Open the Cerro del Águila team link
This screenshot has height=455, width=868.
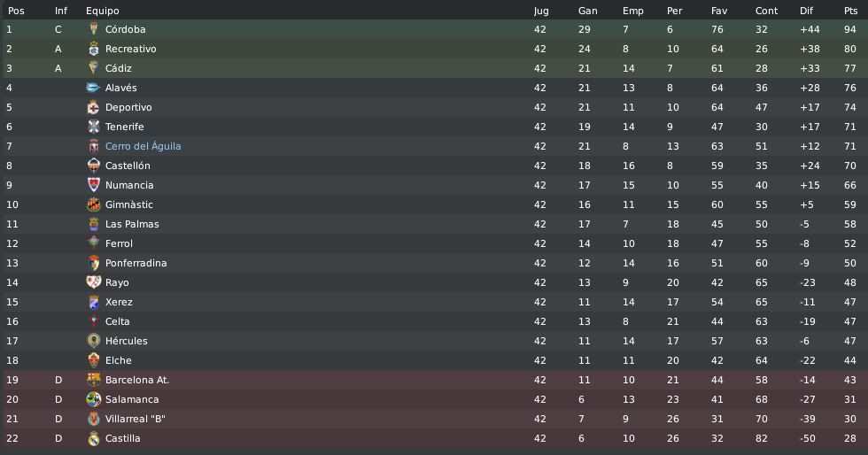143,146
